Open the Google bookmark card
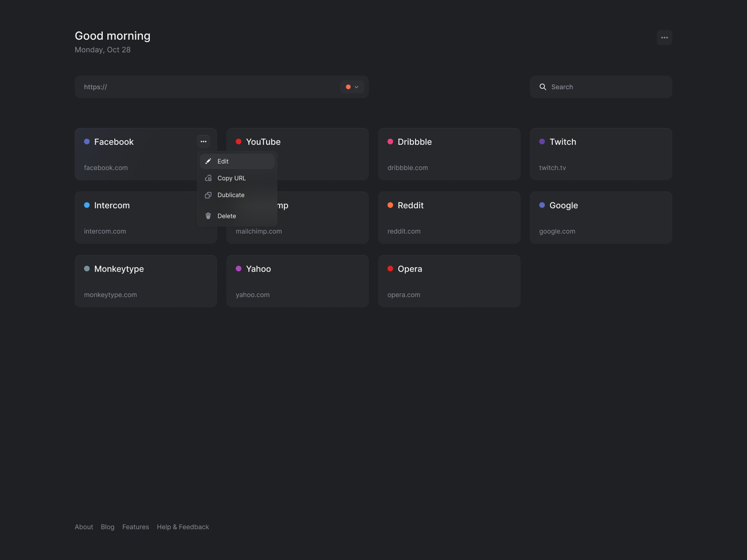Viewport: 747px width, 560px height. click(601, 217)
